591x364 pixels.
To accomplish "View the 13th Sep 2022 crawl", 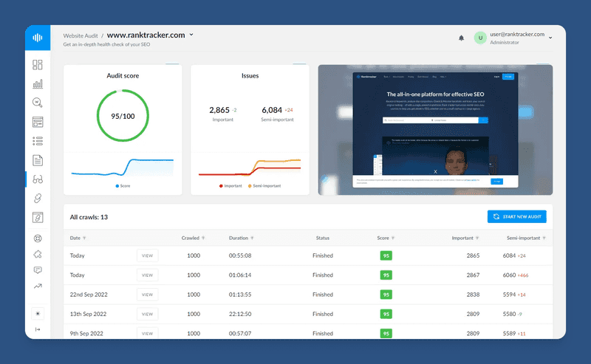I will click(x=147, y=314).
